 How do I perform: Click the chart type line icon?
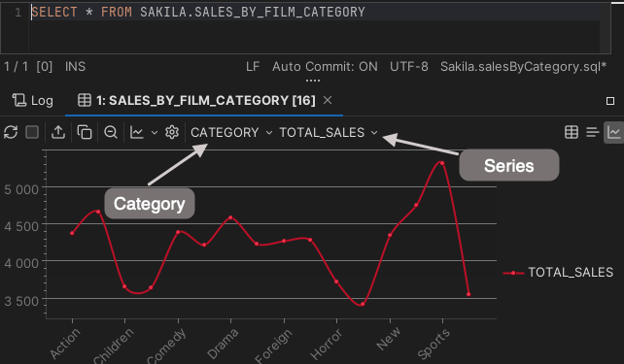point(137,132)
